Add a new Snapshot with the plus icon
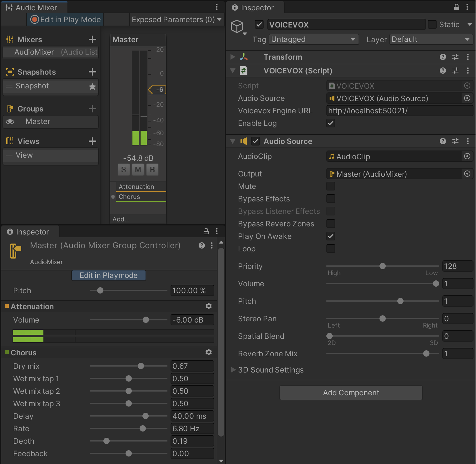 (92, 72)
